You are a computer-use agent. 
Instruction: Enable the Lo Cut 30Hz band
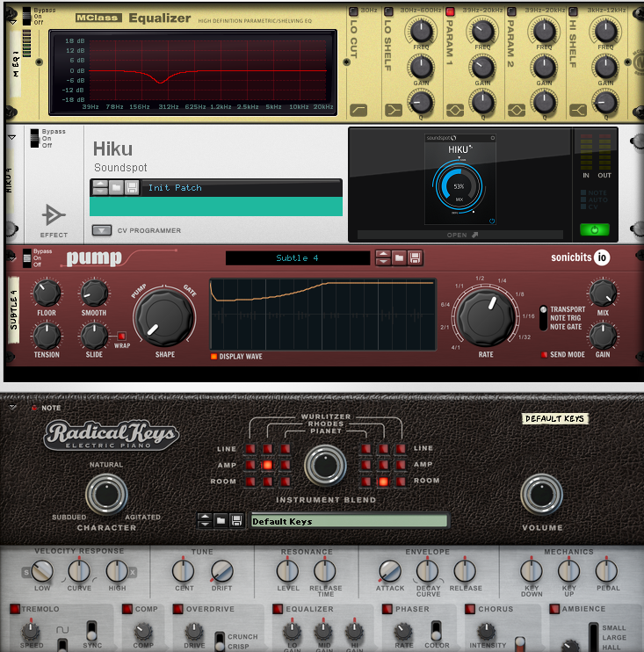tap(353, 11)
